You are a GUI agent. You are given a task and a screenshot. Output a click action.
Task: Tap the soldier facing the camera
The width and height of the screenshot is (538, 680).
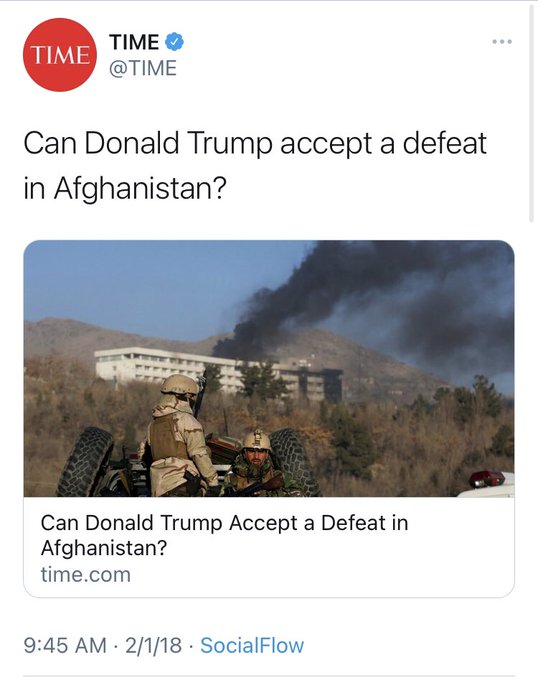[256, 464]
